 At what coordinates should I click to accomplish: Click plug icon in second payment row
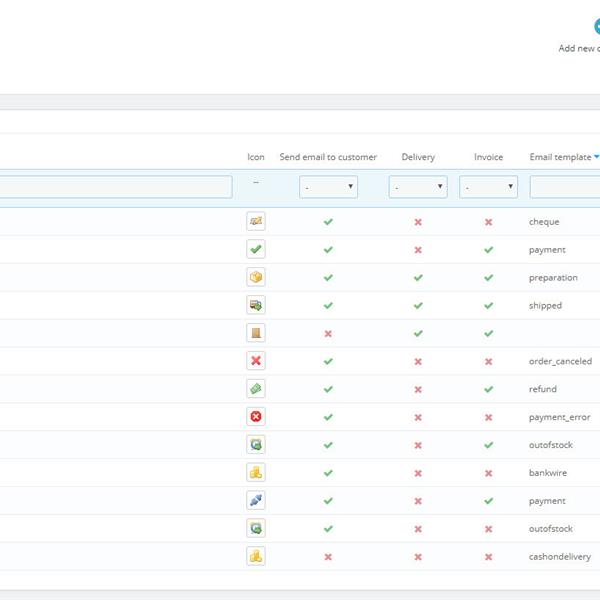[x=256, y=501]
